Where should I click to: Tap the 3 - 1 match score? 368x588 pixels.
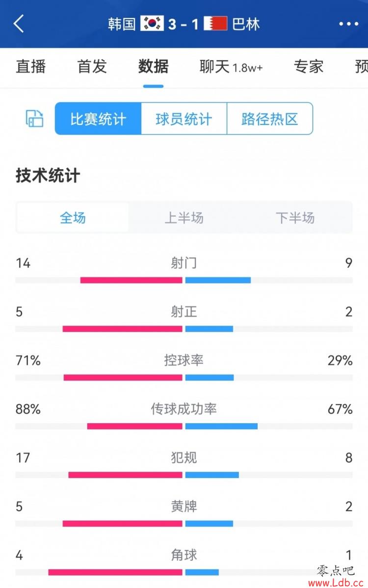click(x=184, y=25)
